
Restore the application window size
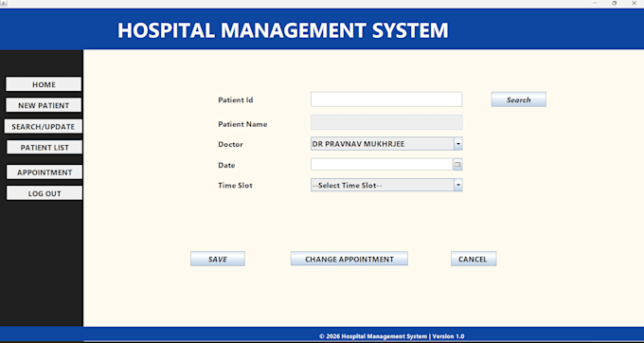coord(615,3)
